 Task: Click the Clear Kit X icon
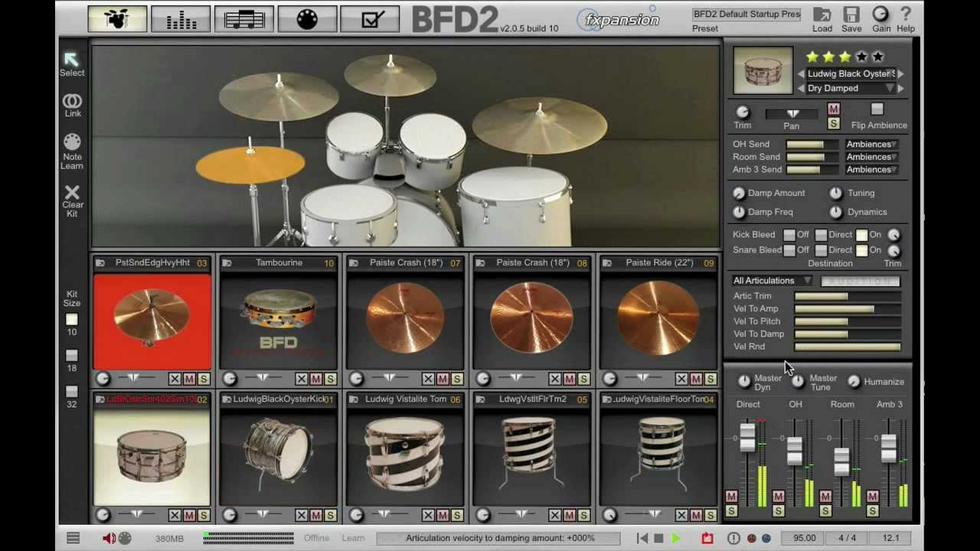72,191
